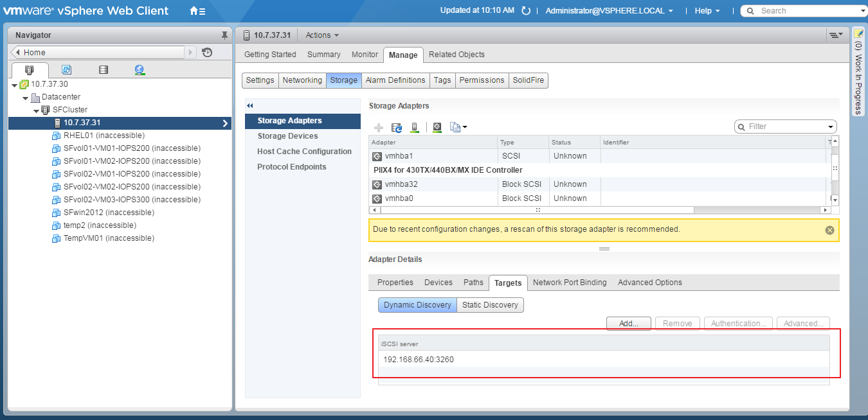Click the Add... button for iSCSI targets

point(629,324)
